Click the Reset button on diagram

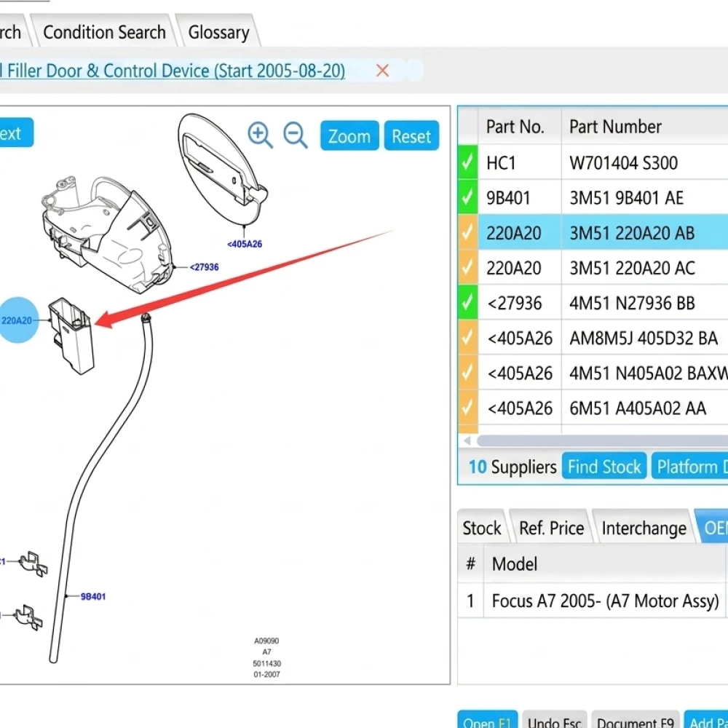tap(411, 135)
